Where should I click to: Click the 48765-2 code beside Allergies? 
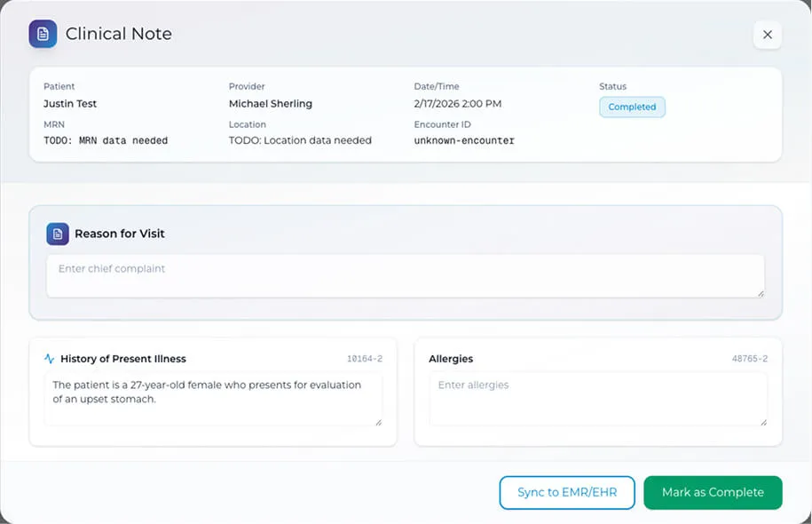(749, 360)
